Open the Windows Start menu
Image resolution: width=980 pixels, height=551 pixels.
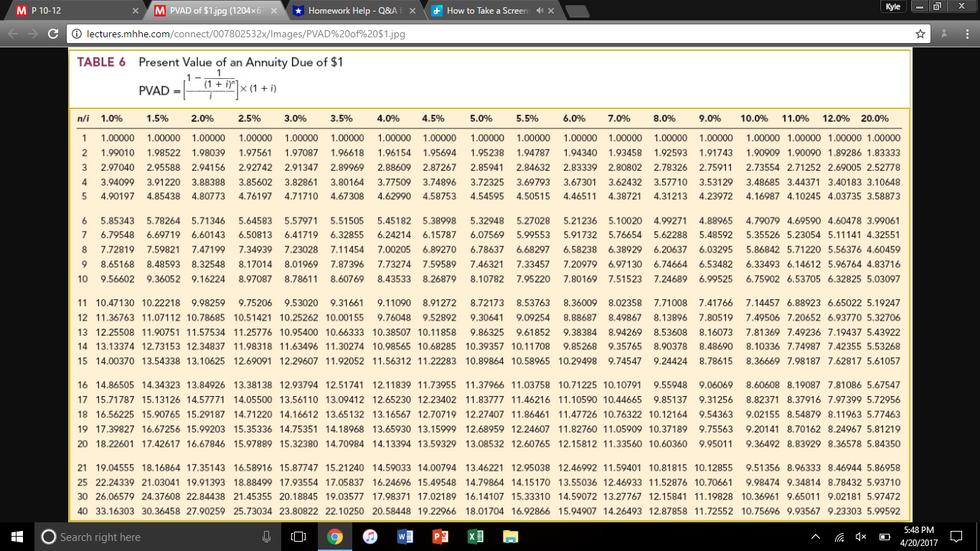[17, 537]
